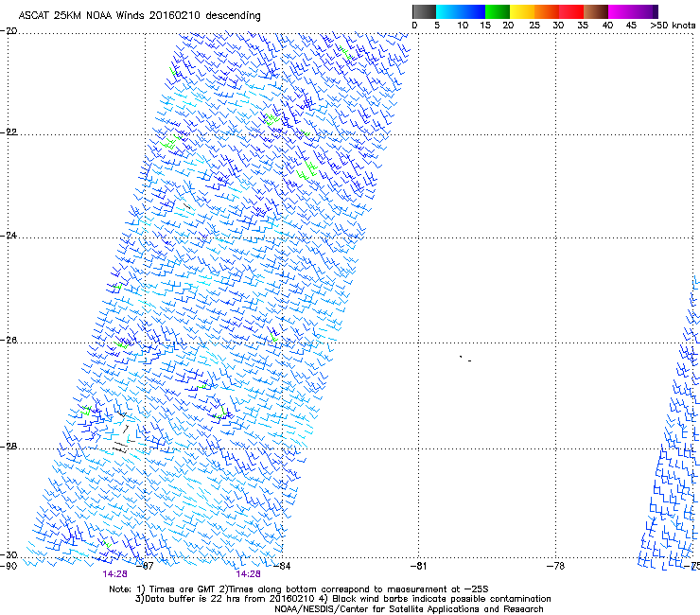Click the longitude label -90
Viewport: 700px width, 615px height.
(x=9, y=567)
